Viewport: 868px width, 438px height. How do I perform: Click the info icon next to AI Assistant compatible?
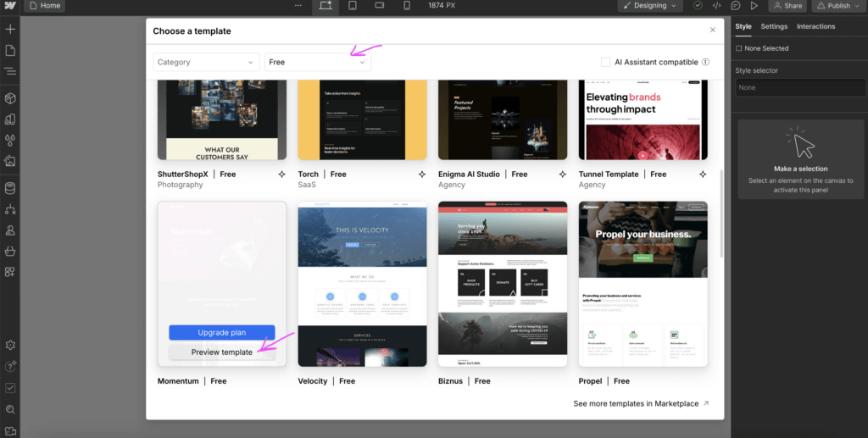pos(706,62)
